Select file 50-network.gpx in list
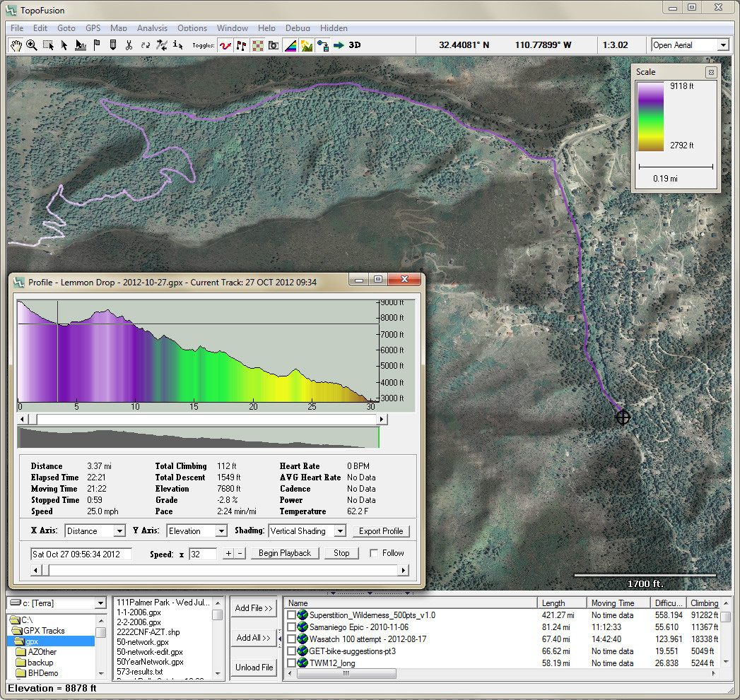Image resolution: width=740 pixels, height=700 pixels. point(143,642)
